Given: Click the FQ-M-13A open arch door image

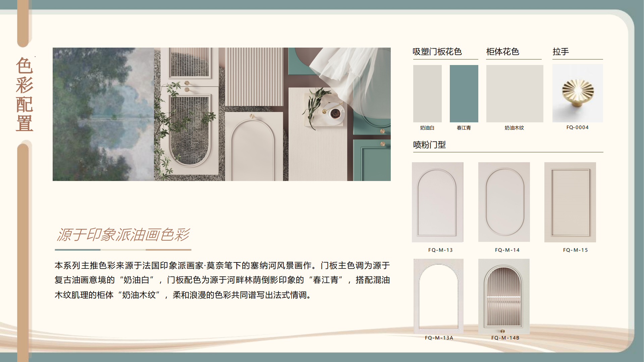Looking at the screenshot, I should click(x=438, y=296).
